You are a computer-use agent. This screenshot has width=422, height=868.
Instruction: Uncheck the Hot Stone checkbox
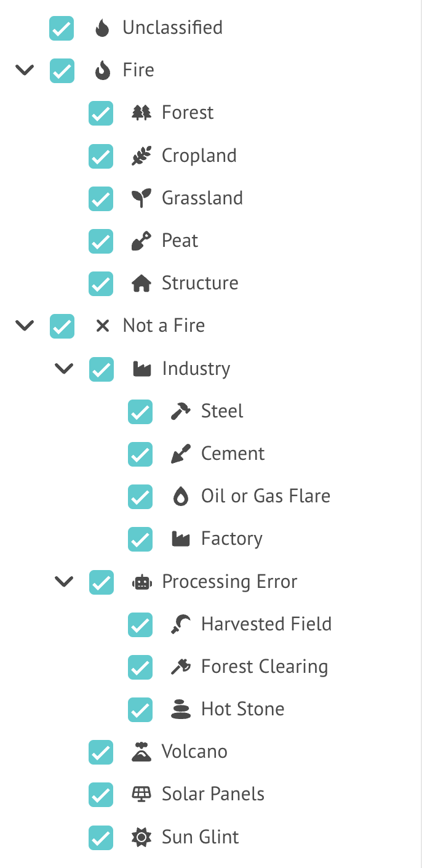(140, 710)
